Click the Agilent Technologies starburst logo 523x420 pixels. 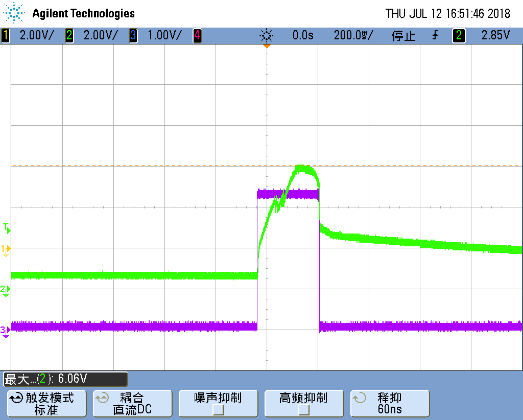[14, 13]
